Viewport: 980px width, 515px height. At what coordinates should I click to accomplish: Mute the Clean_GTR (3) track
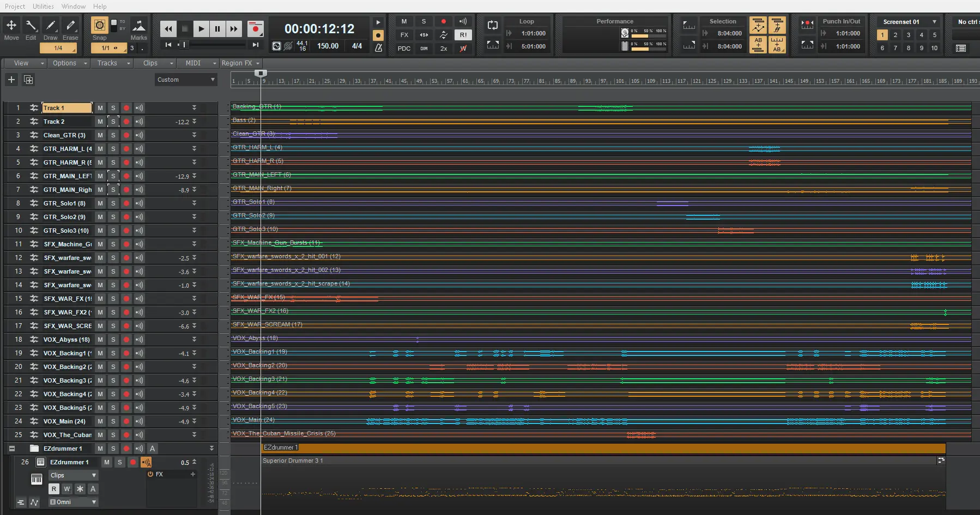(100, 135)
